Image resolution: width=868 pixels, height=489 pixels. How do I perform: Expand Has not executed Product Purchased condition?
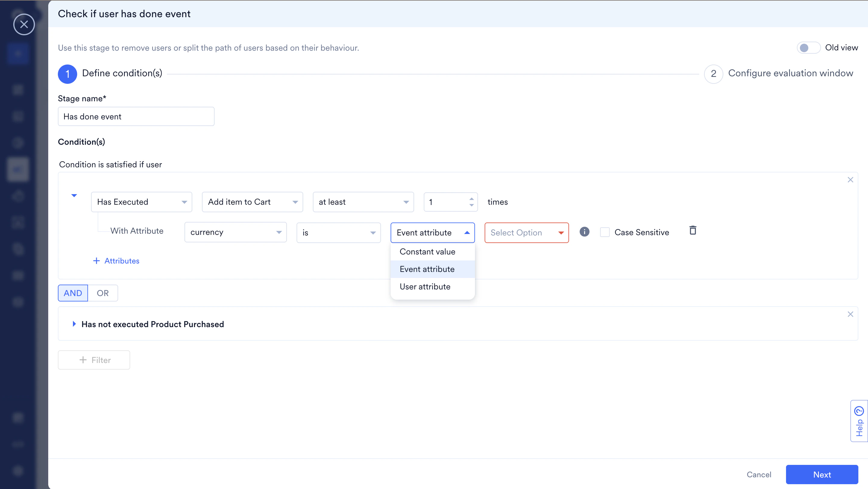coord(74,324)
